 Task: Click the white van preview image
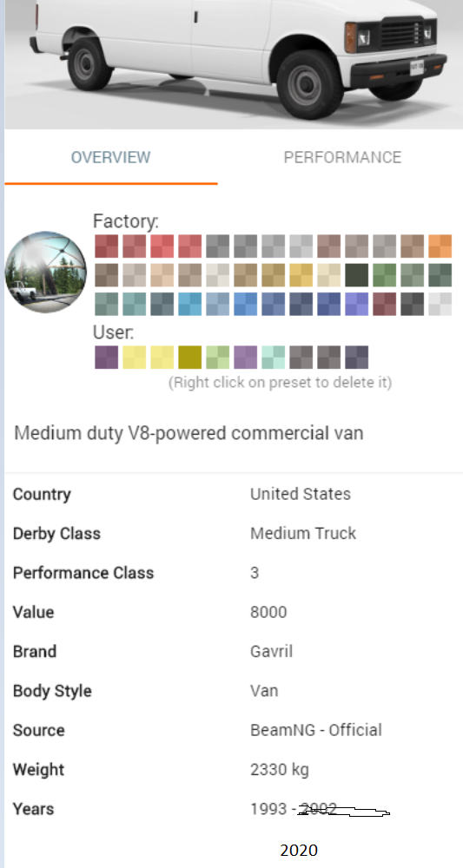pos(234,64)
